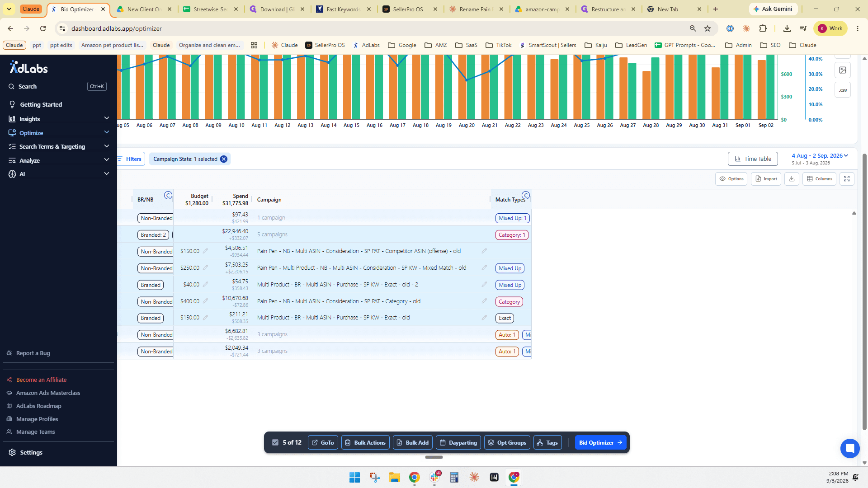Open Bulk Actions in action bar
868x488 pixels.
tap(365, 442)
